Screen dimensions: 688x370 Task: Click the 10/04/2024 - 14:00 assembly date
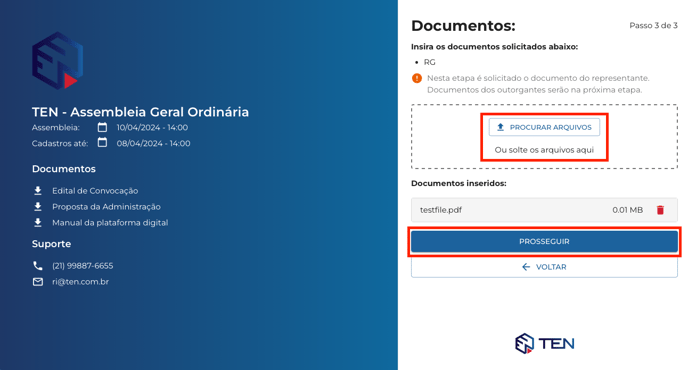pos(152,127)
